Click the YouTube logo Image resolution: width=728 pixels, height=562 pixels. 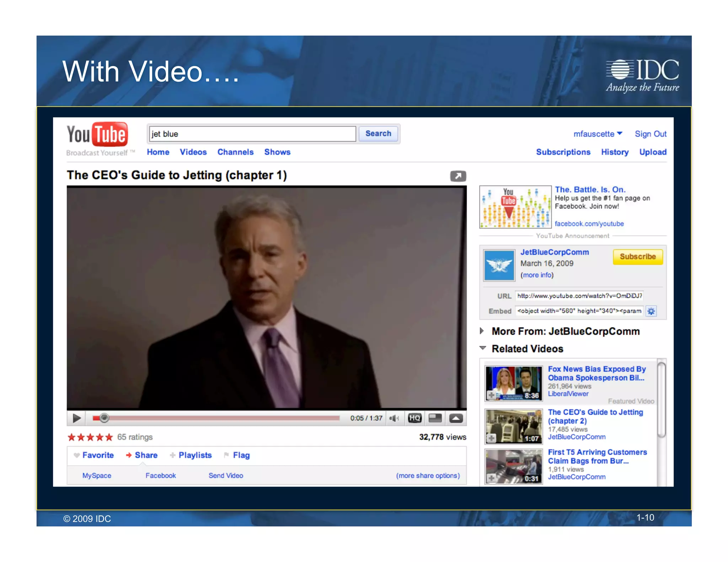coord(97,134)
